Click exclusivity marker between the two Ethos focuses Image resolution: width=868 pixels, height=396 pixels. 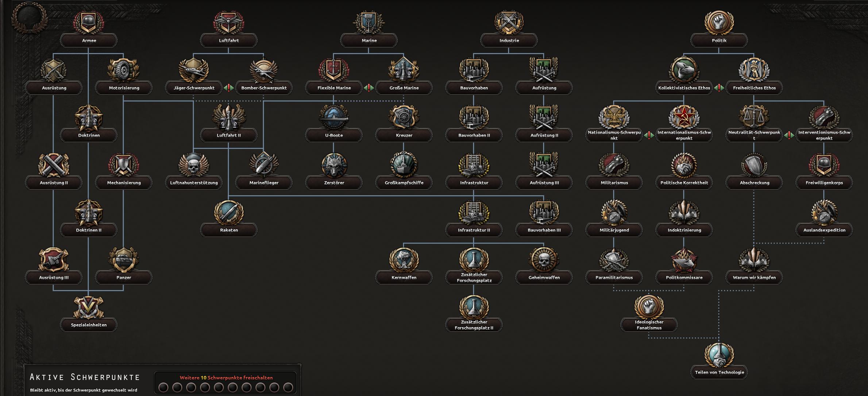719,88
